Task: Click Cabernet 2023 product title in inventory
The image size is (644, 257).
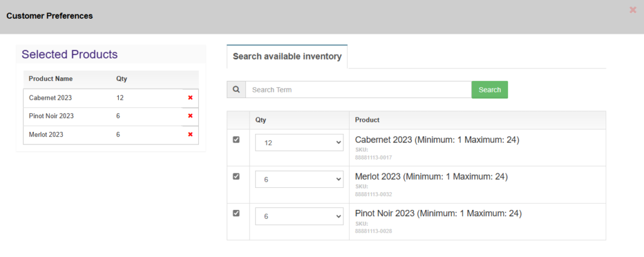Action: pyautogui.click(x=436, y=140)
